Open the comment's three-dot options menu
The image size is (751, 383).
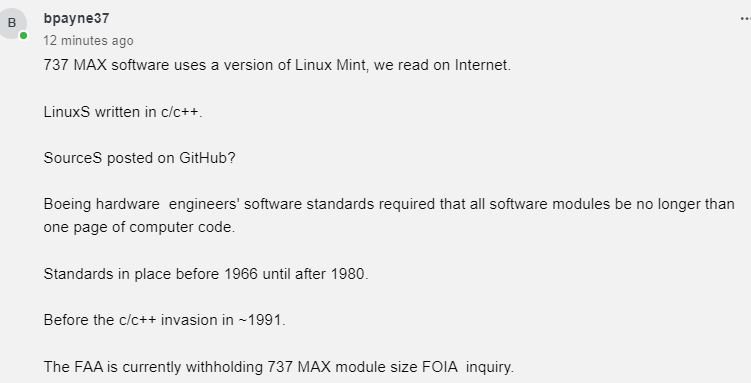745,19
